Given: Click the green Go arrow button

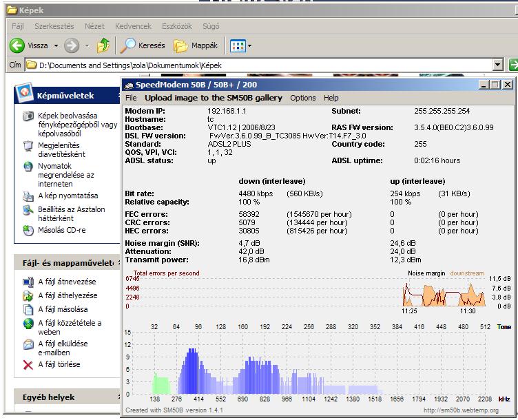Looking at the screenshot, I should [513, 65].
